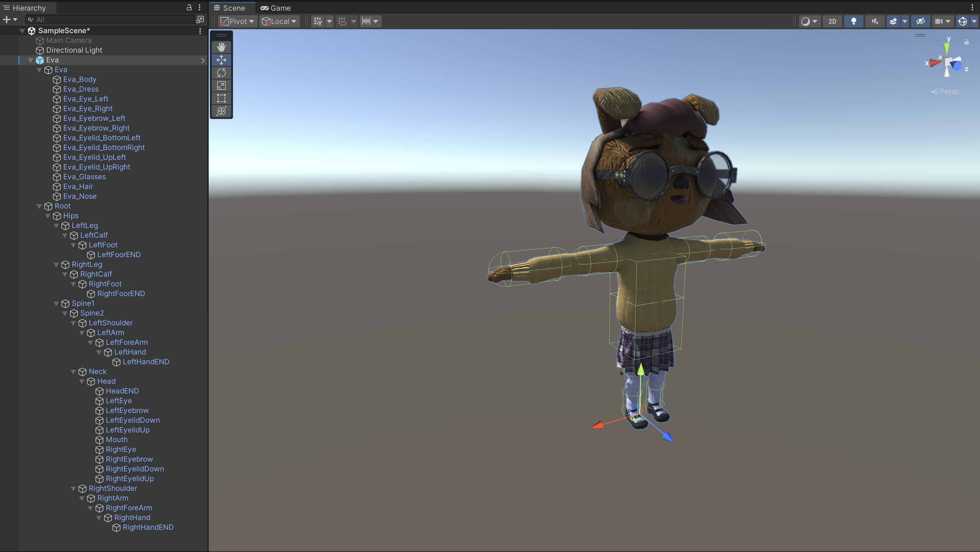Open the Local rotation dropdown
980x552 pixels.
(x=280, y=21)
